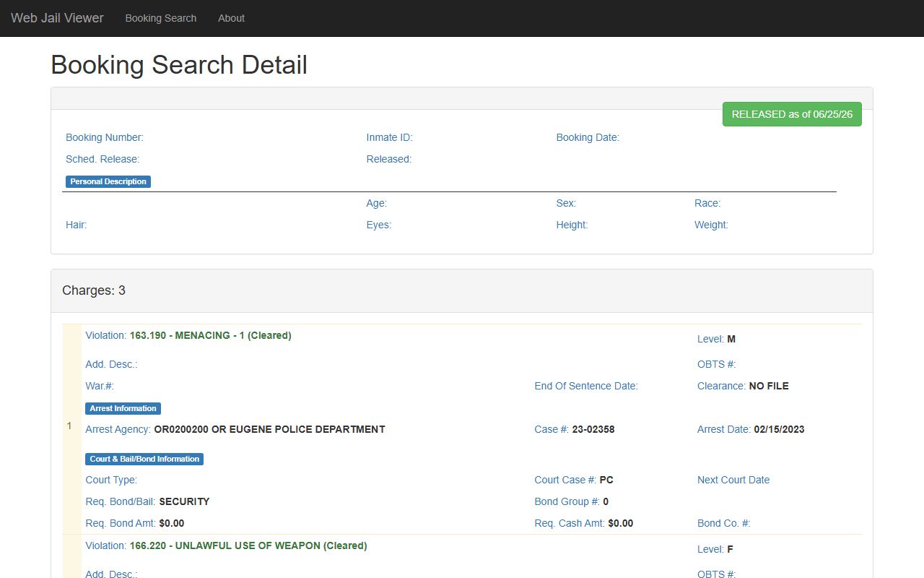This screenshot has width=924, height=578.
Task: Click Court Case # PC value
Action: point(606,480)
